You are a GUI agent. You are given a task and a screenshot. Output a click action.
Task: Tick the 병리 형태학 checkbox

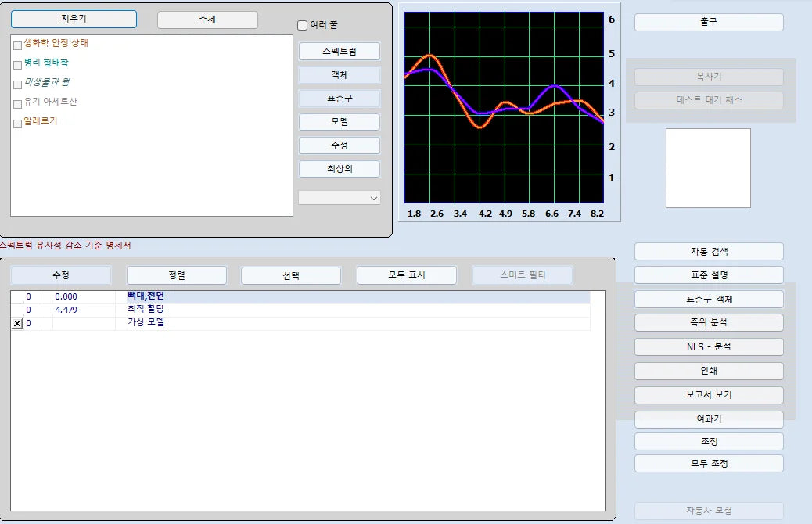coord(18,65)
